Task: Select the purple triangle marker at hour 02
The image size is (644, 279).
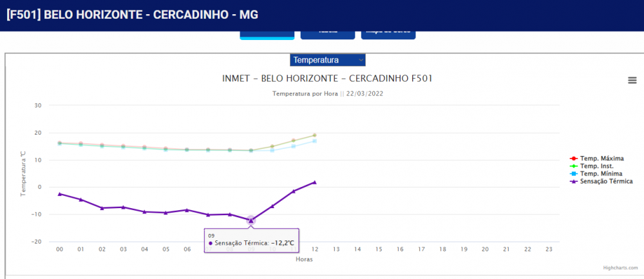Action: coord(102,208)
